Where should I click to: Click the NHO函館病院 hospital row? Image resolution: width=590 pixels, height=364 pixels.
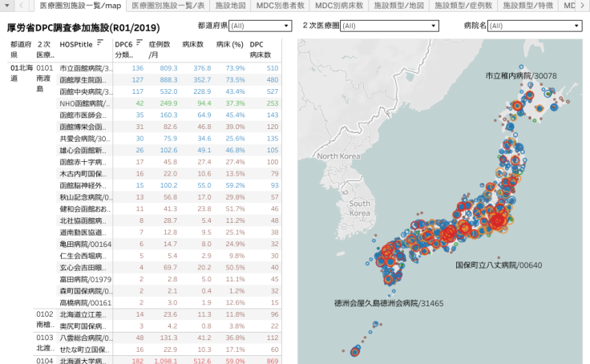86,103
